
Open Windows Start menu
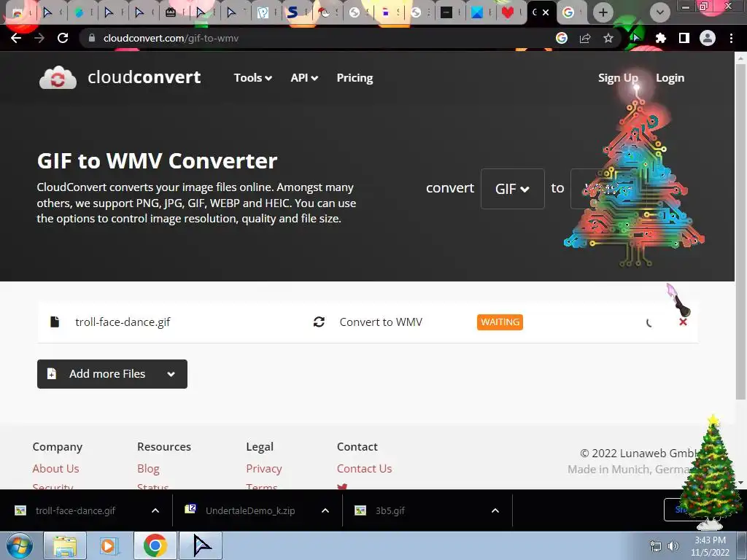19,545
